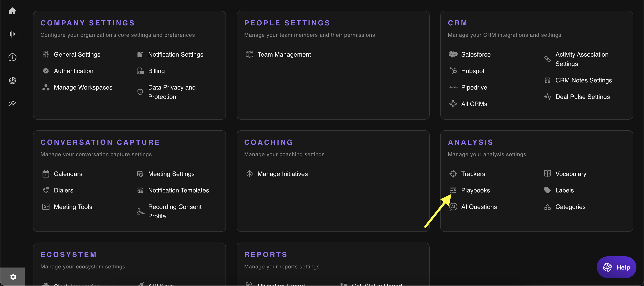Open Data Privacy and Protection

[x=172, y=92]
